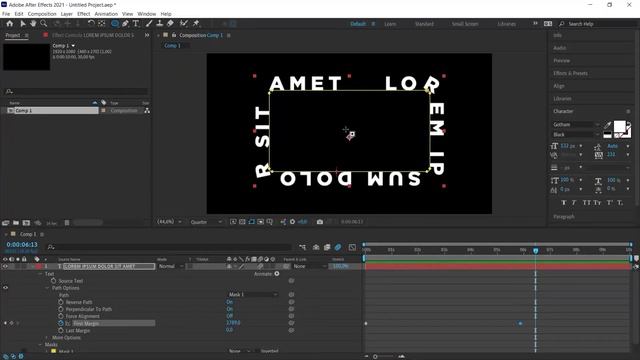The image size is (640, 360).
Task: Select the Puppet Pin tool
Action: [196, 24]
